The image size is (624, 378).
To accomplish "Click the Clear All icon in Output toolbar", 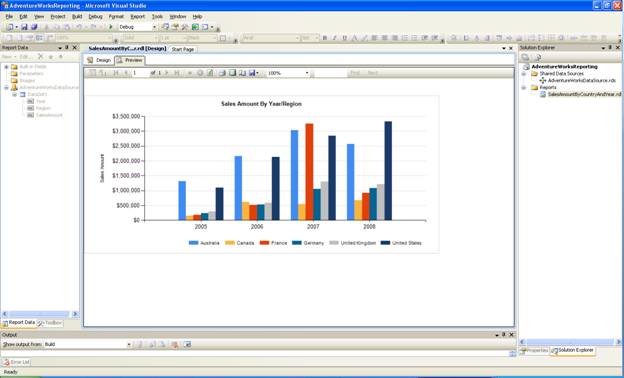I will coord(174,344).
